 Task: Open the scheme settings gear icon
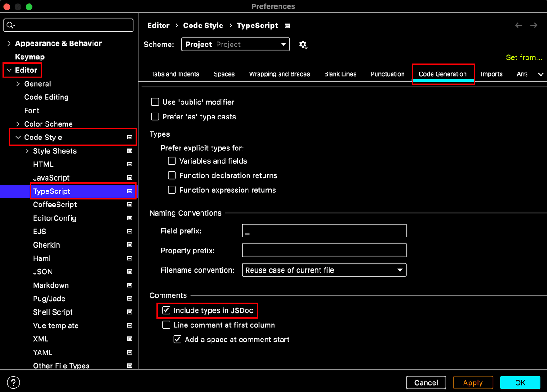(x=303, y=44)
